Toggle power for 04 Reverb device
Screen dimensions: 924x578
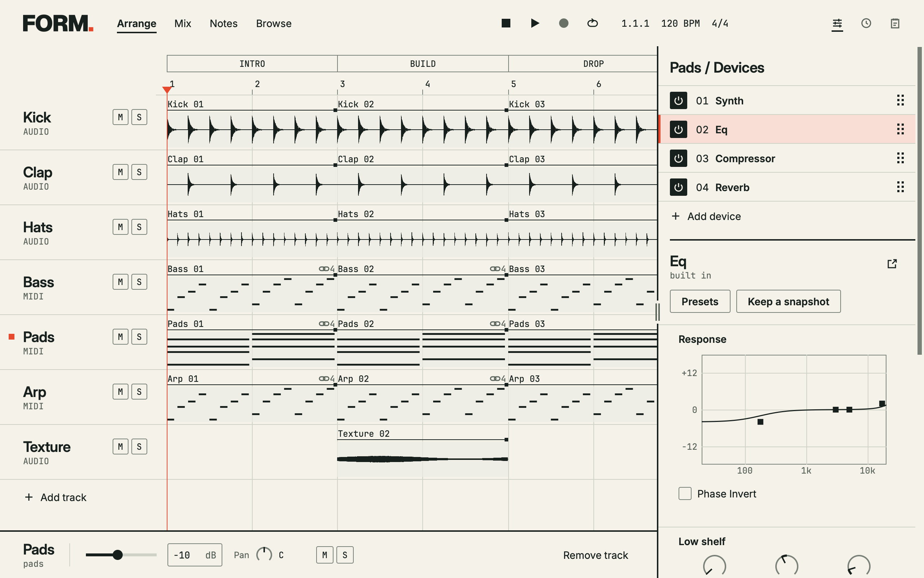[679, 187]
